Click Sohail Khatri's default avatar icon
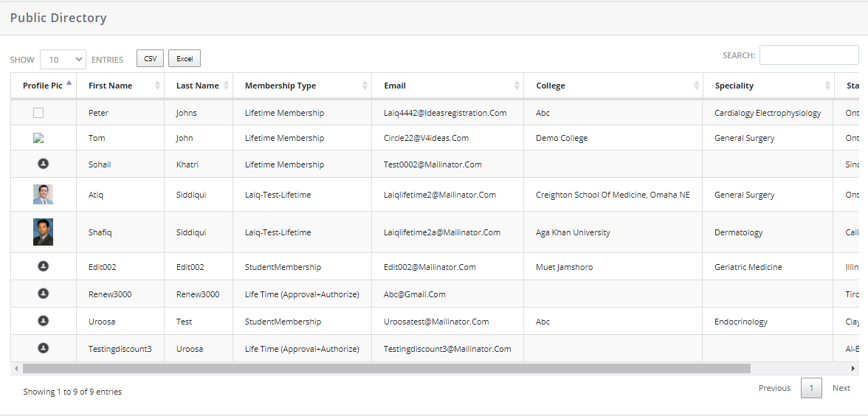The image size is (868, 416). [x=43, y=164]
